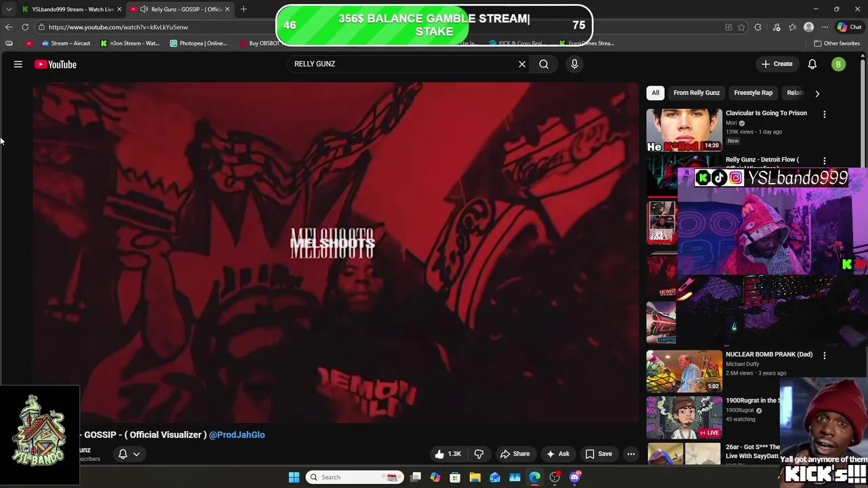Click the Ask button
Viewport: 868px width, 488px height.
tap(557, 454)
